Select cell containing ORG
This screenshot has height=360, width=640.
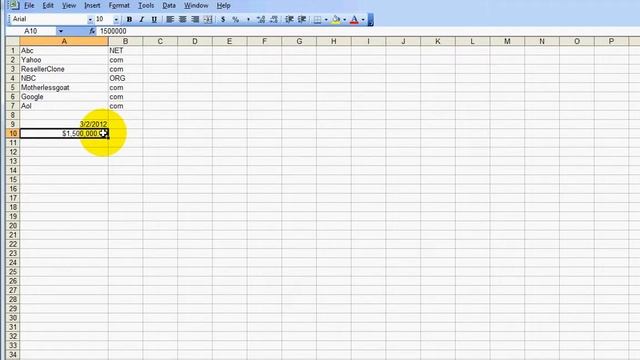click(125, 78)
